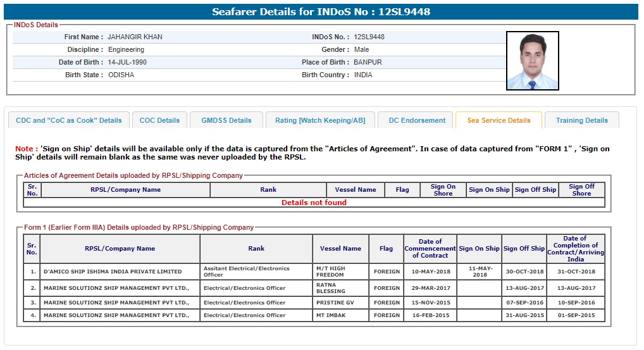This screenshot has height=350, width=644.
Task: Click the 'Details not found' message
Action: pyautogui.click(x=314, y=203)
